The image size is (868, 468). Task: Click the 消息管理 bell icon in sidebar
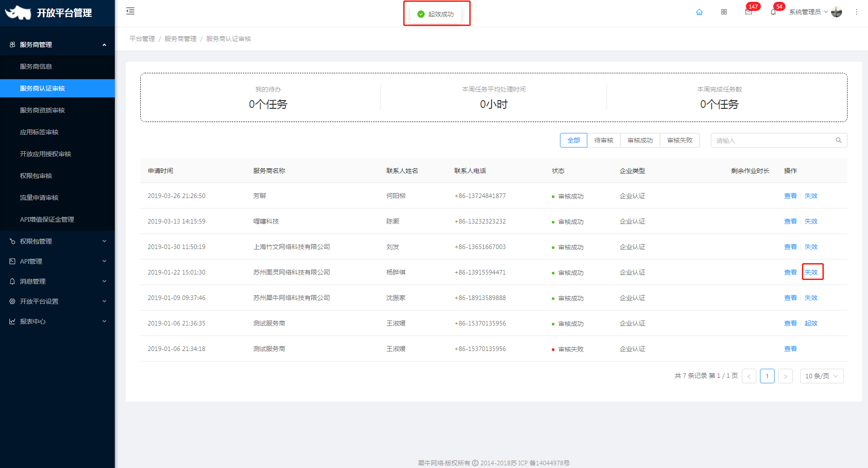pos(12,281)
